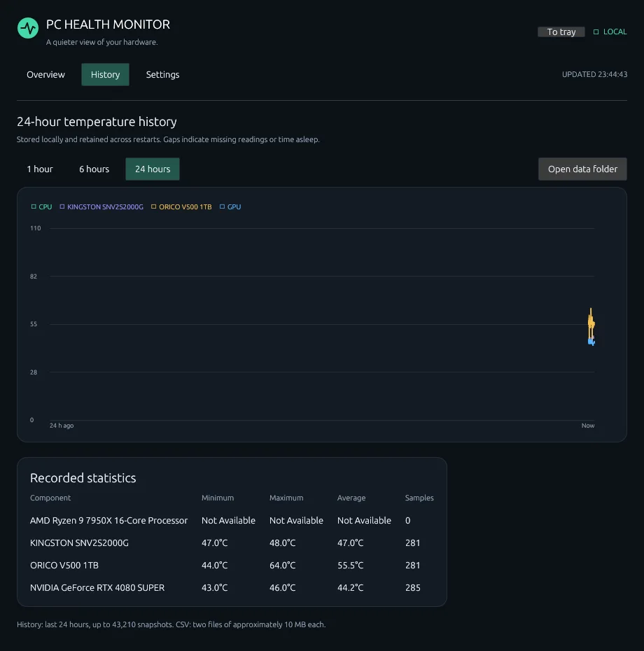Click ORICO average value 55.5°C
This screenshot has height=651, width=644.
(x=351, y=566)
